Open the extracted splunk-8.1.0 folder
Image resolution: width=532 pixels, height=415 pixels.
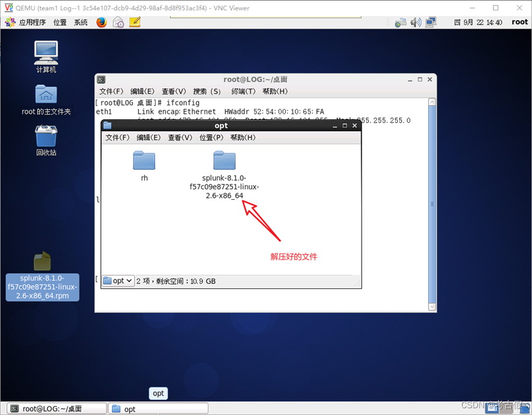pyautogui.click(x=224, y=161)
